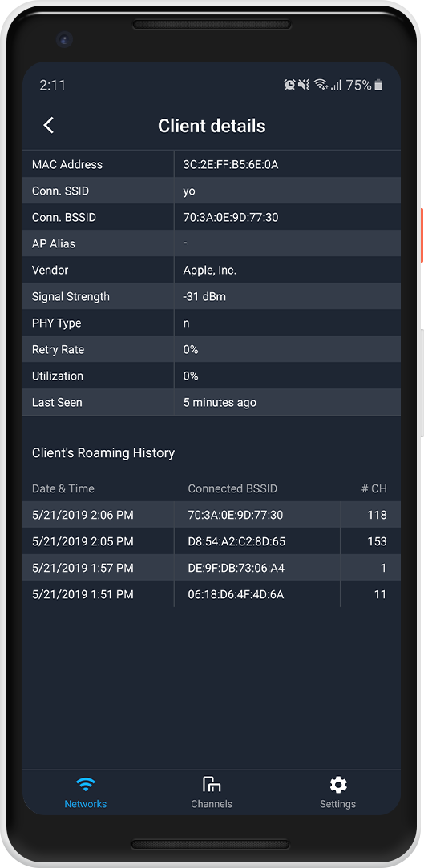
Task: Tap the # CH column header
Action: pos(374,488)
